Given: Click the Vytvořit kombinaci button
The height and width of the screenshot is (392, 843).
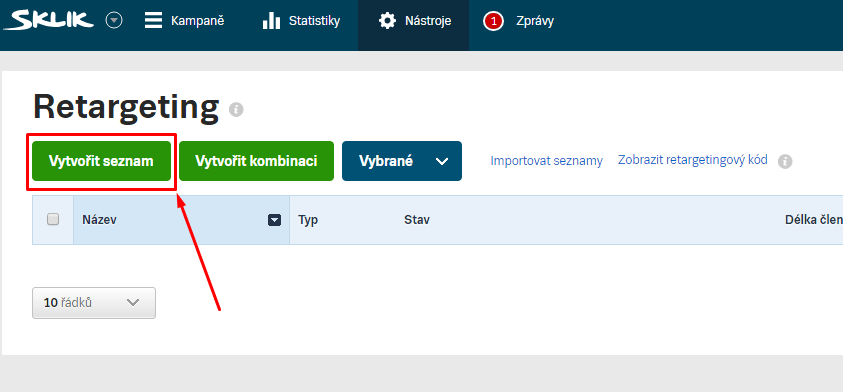Looking at the screenshot, I should coord(256,161).
